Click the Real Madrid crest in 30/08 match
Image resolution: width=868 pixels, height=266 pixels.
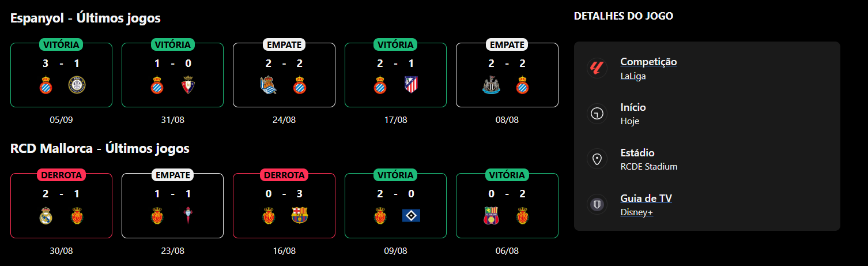click(46, 216)
